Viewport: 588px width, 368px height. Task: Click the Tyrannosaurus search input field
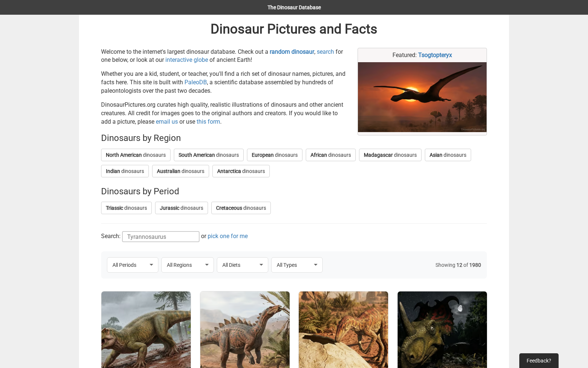pos(161,237)
